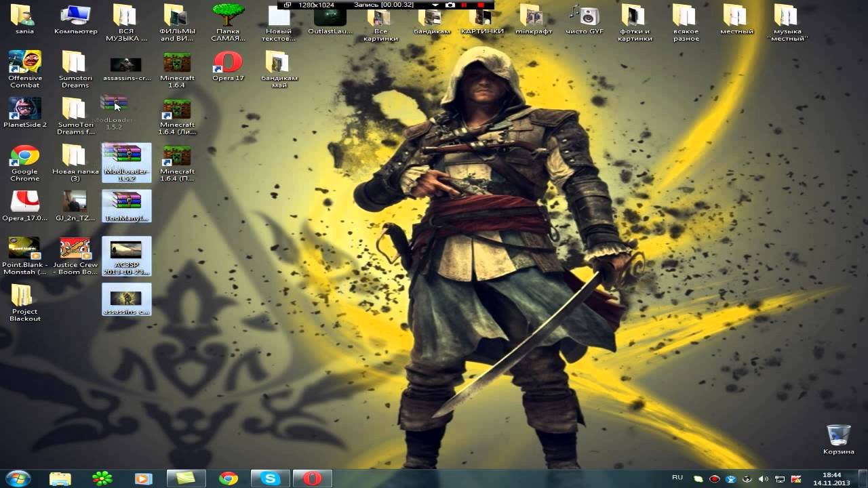Screen dimensions: 868x488
Task: Open the network tray icon
Action: [x=780, y=479]
